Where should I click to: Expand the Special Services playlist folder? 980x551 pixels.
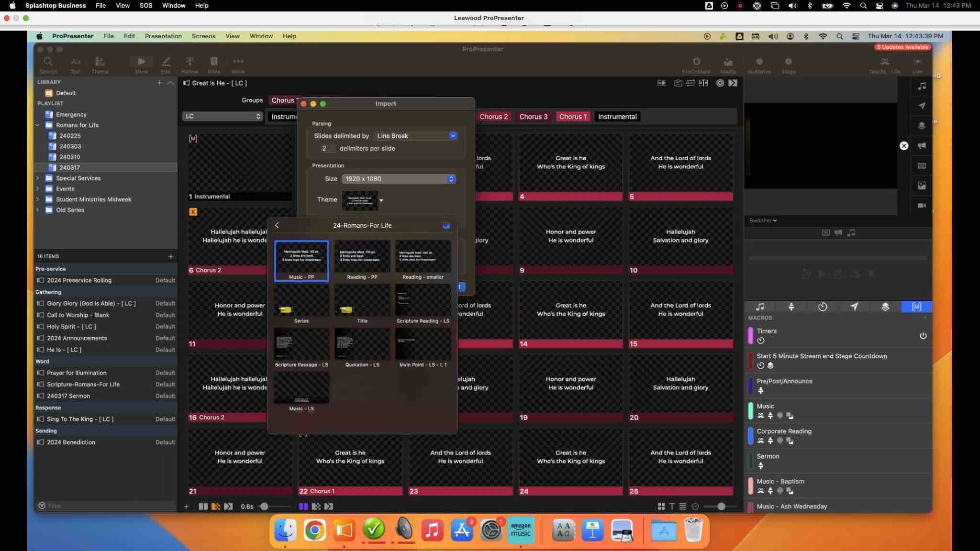click(x=38, y=178)
